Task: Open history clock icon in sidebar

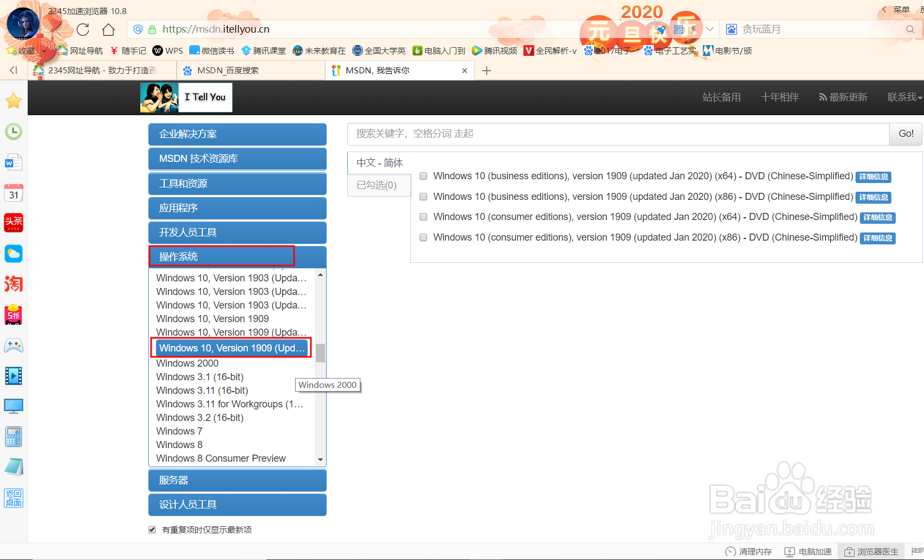Action: click(x=14, y=131)
